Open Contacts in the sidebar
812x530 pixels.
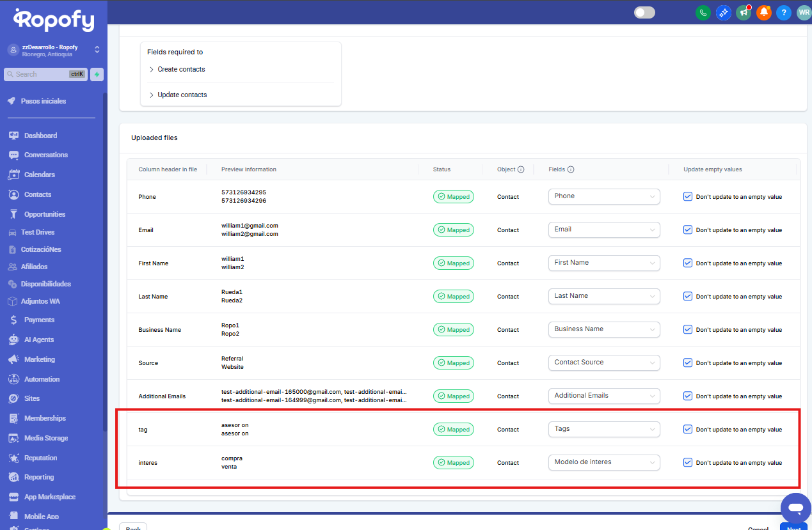(37, 194)
